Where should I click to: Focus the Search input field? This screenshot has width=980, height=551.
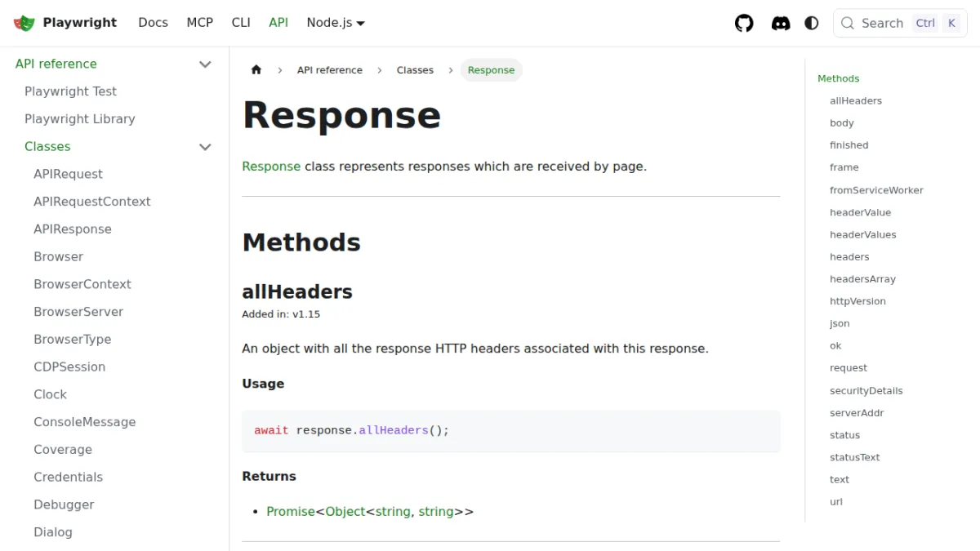tap(900, 23)
